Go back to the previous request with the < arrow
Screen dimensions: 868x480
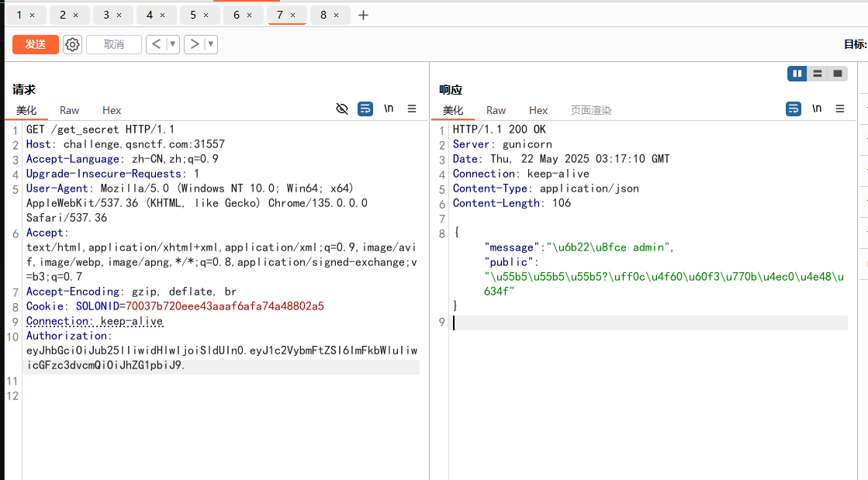156,44
